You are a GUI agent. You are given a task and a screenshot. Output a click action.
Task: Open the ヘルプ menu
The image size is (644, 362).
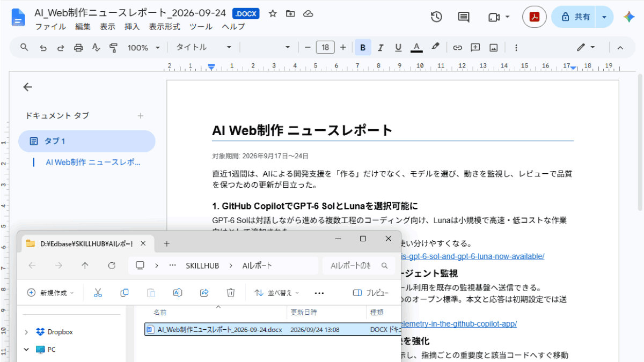click(x=233, y=27)
